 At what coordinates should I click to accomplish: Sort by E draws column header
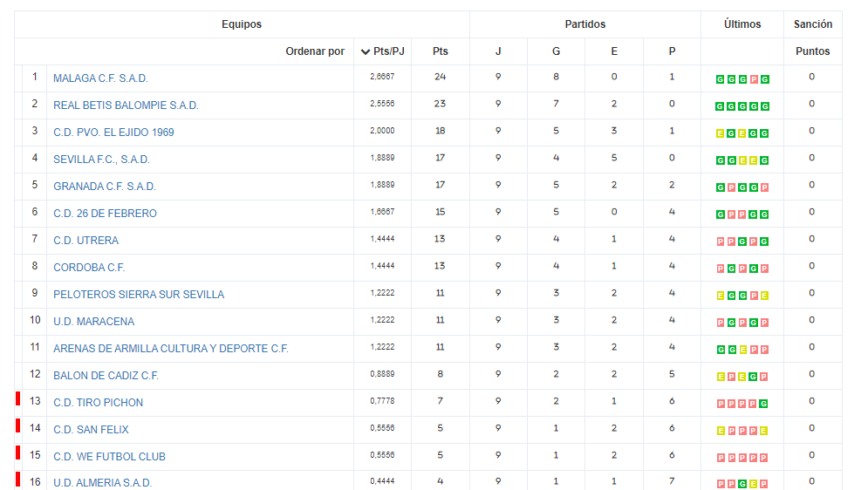tap(614, 51)
